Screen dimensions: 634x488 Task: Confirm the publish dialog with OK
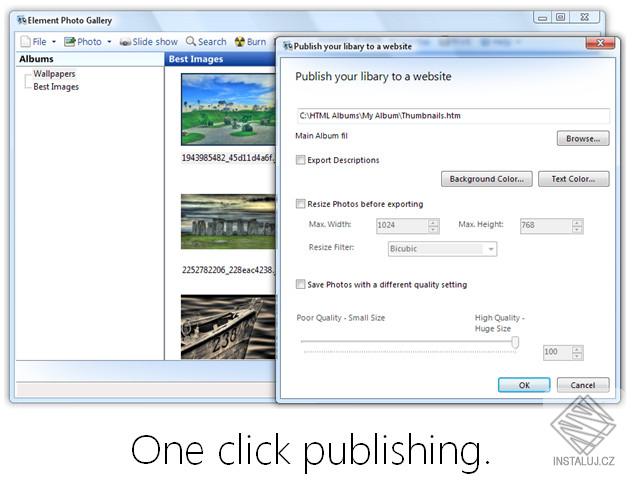524,385
